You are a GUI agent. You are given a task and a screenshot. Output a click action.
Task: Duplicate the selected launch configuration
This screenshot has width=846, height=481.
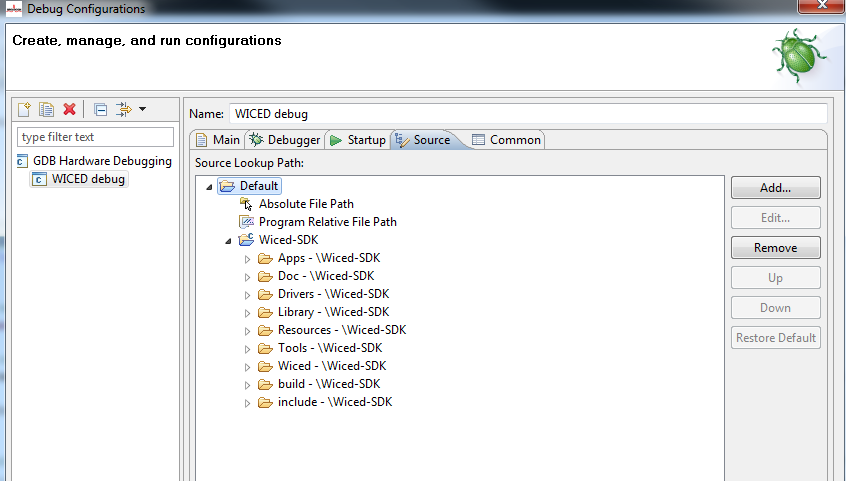(x=46, y=110)
